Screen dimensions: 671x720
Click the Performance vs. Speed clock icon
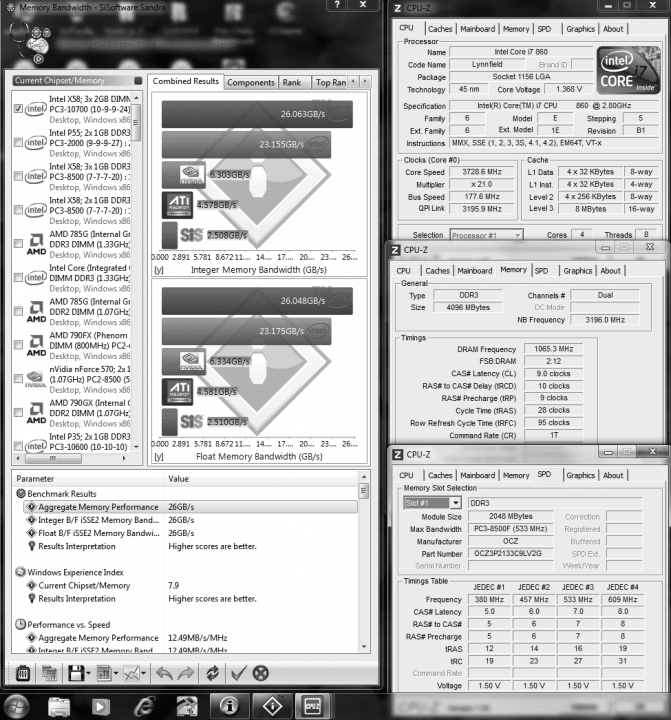tap(21, 624)
